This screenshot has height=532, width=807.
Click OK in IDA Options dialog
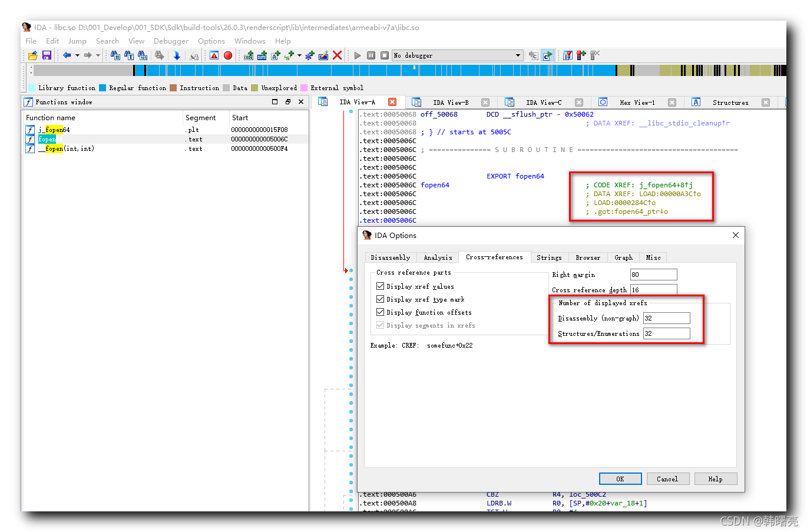[620, 479]
